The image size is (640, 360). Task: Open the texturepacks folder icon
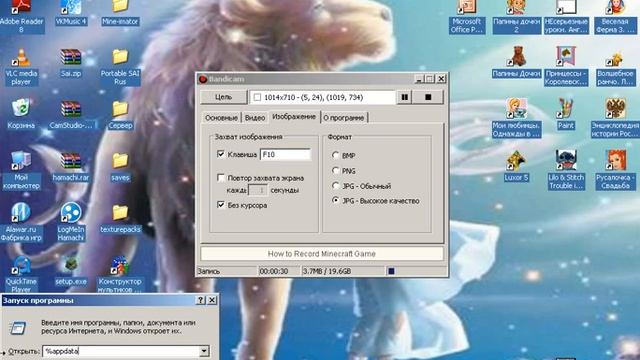click(120, 213)
